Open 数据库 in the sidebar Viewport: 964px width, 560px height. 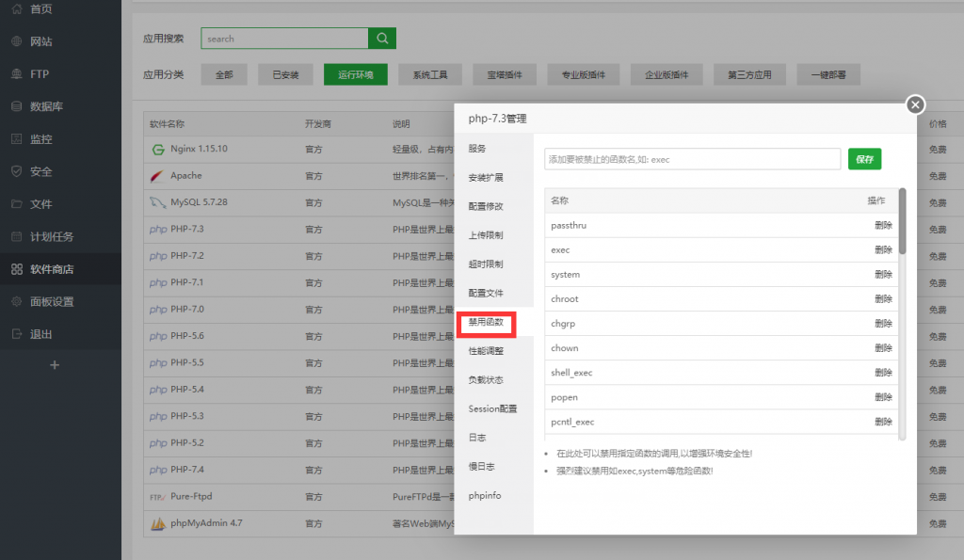coord(46,106)
